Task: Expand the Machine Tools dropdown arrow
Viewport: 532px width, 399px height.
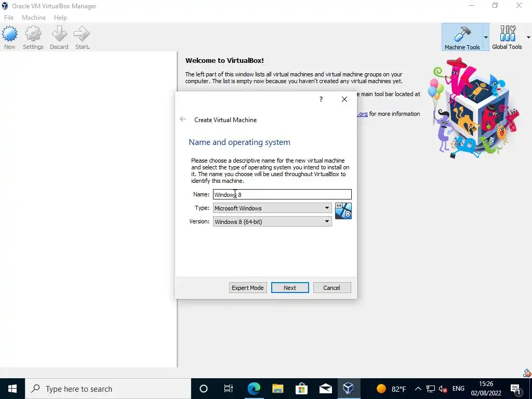Action: [486, 37]
